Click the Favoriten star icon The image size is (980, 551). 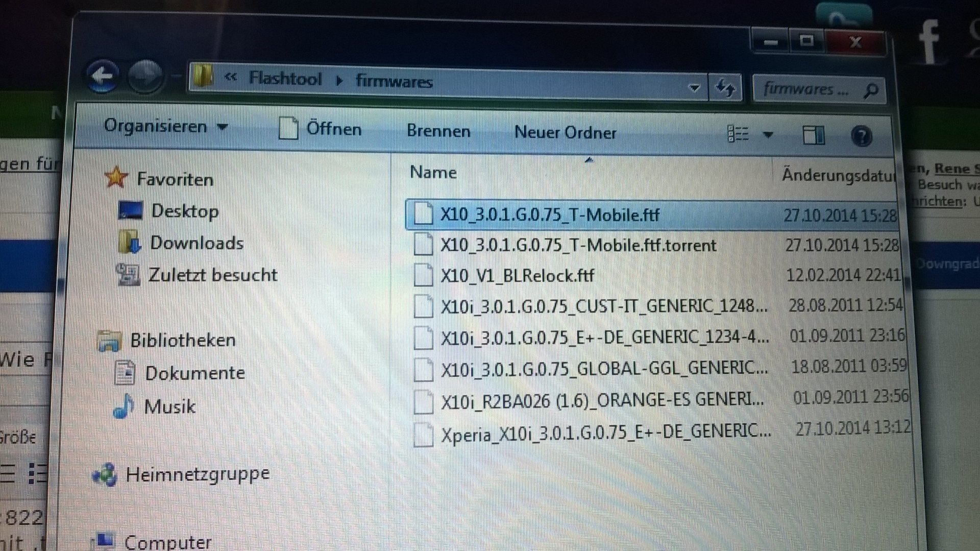tap(116, 177)
